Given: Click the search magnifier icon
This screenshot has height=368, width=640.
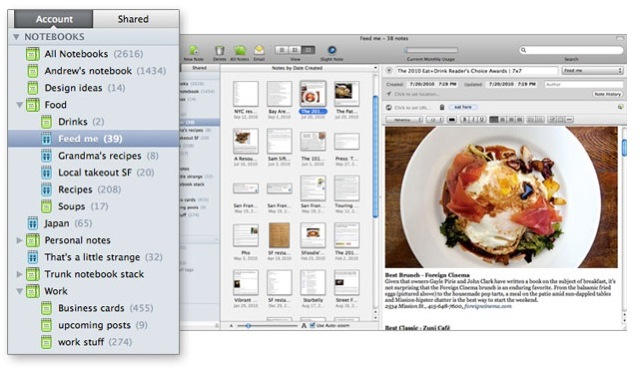Looking at the screenshot, I should tap(524, 50).
